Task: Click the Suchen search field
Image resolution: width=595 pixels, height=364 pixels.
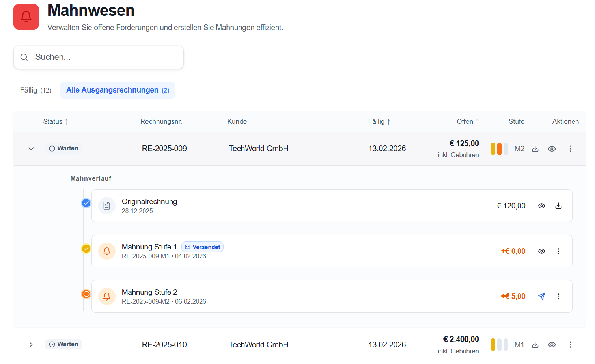Action: tap(99, 58)
